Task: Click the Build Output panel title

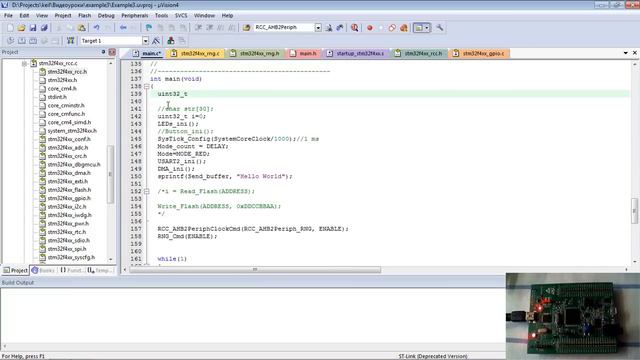Action: click(18, 282)
